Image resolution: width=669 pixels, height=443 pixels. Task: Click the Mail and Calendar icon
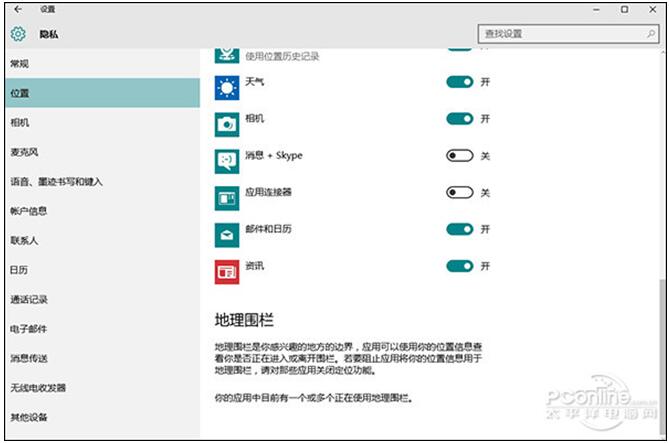(x=227, y=234)
